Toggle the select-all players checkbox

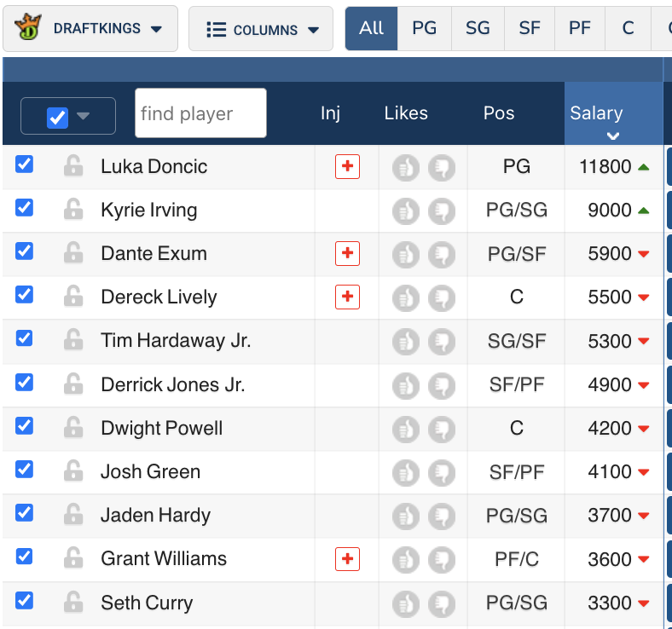[57, 118]
